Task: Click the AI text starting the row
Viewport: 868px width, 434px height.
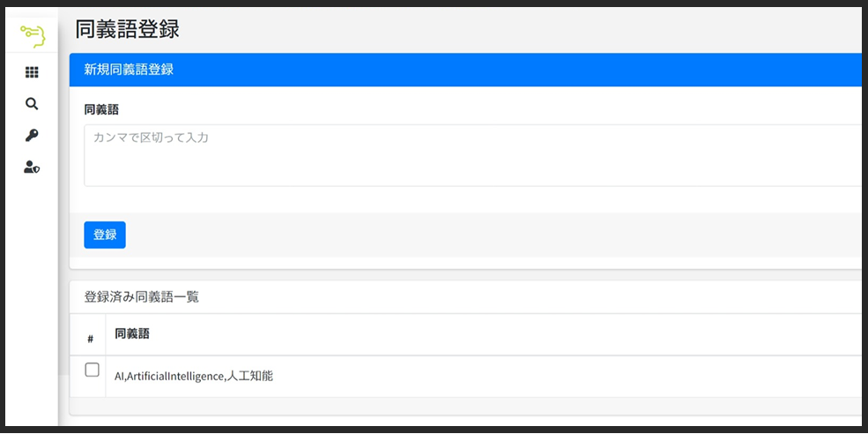Action: pyautogui.click(x=120, y=377)
